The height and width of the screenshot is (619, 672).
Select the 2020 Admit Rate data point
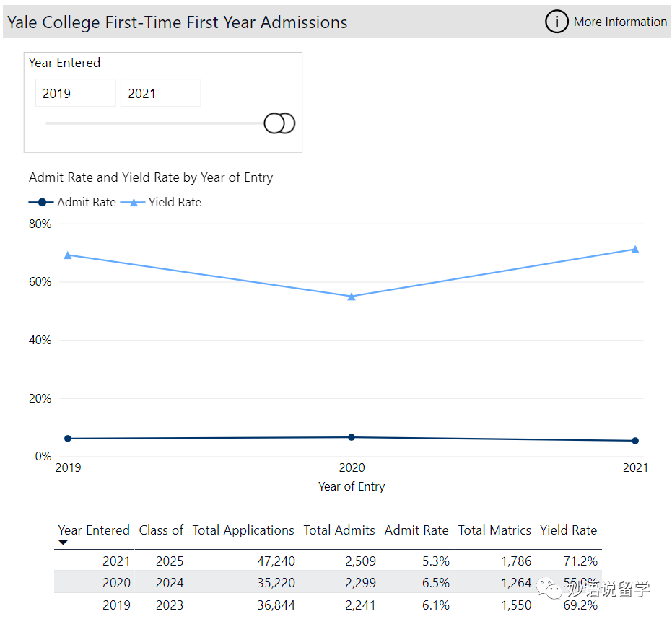pyautogui.click(x=352, y=437)
